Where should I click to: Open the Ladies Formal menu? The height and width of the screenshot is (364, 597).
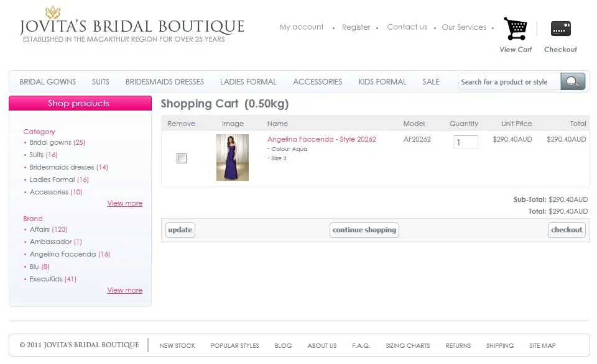click(248, 82)
